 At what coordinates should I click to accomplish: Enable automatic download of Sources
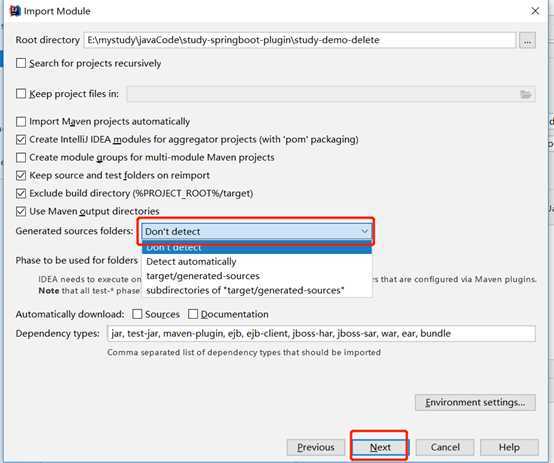[137, 314]
